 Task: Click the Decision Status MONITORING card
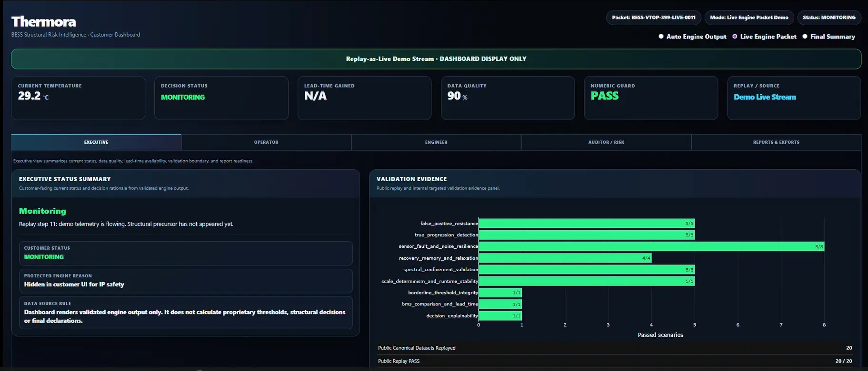pos(221,98)
